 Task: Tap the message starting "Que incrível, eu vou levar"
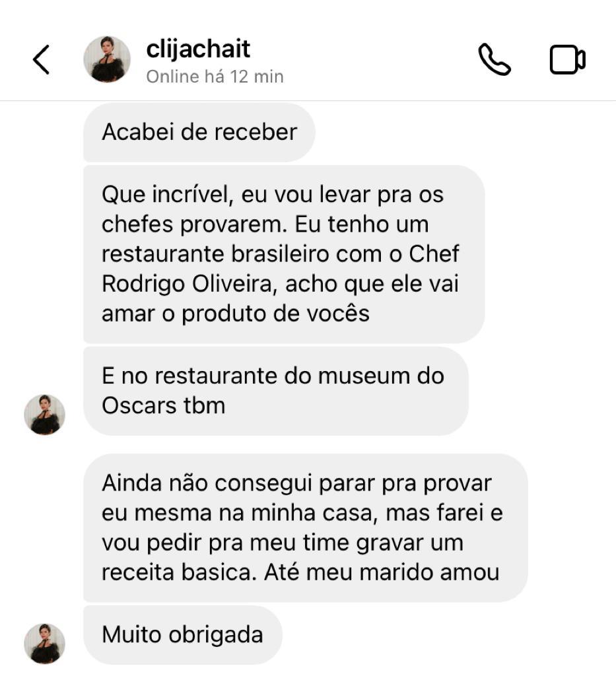pos(284,254)
